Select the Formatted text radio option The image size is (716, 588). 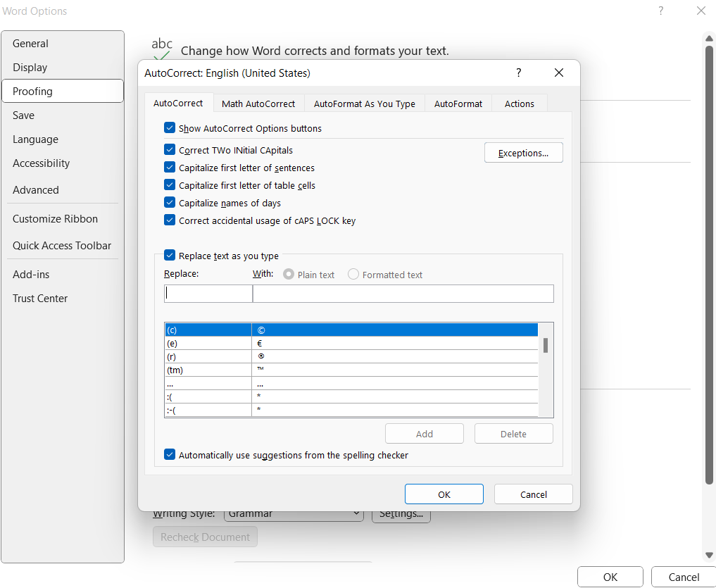pyautogui.click(x=353, y=274)
